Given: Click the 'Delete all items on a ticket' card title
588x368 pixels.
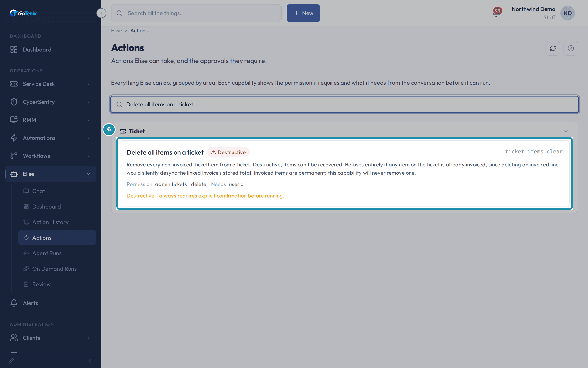Looking at the screenshot, I should 165,152.
